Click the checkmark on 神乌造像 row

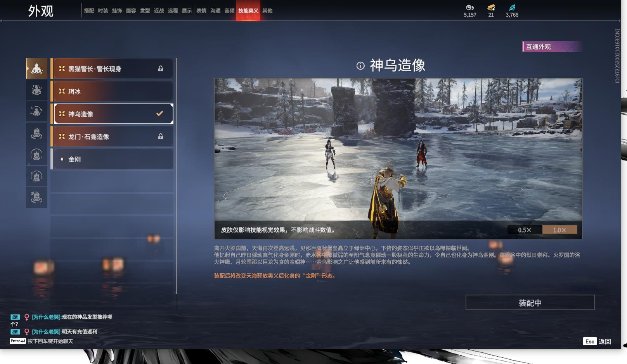point(159,114)
